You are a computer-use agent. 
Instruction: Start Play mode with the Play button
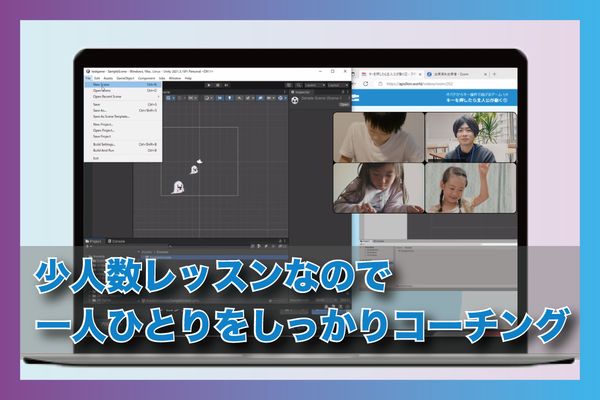coord(209,85)
